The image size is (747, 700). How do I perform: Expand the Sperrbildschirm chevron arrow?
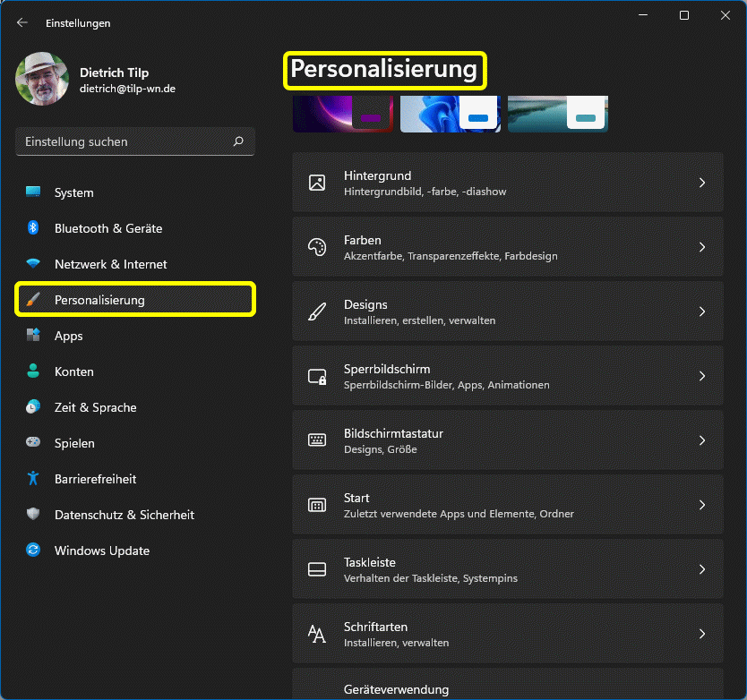(702, 376)
